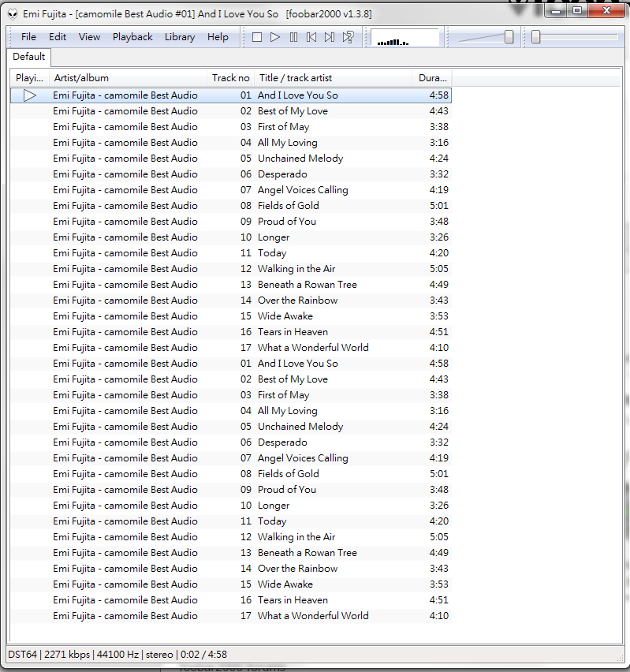The image size is (630, 672).
Task: Select first 'Unchained Melody' track
Action: pos(231,159)
